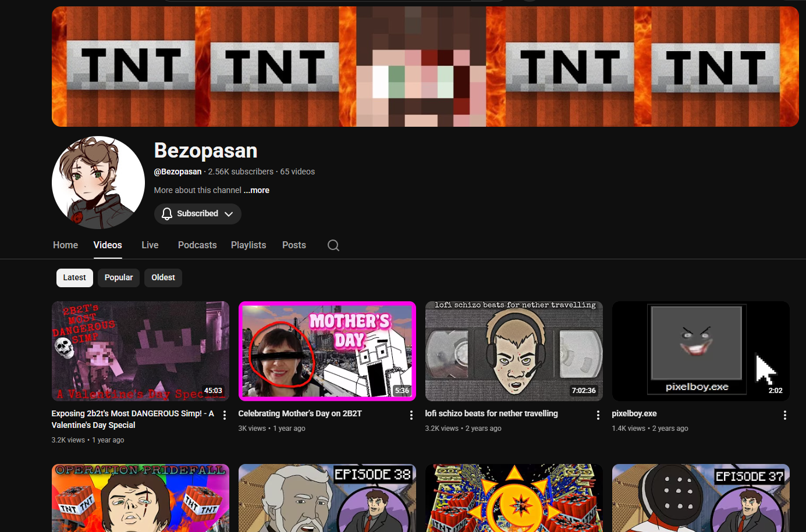Click '3.2K views • 2 years ago' metadata
806x532 pixels.
(x=463, y=429)
